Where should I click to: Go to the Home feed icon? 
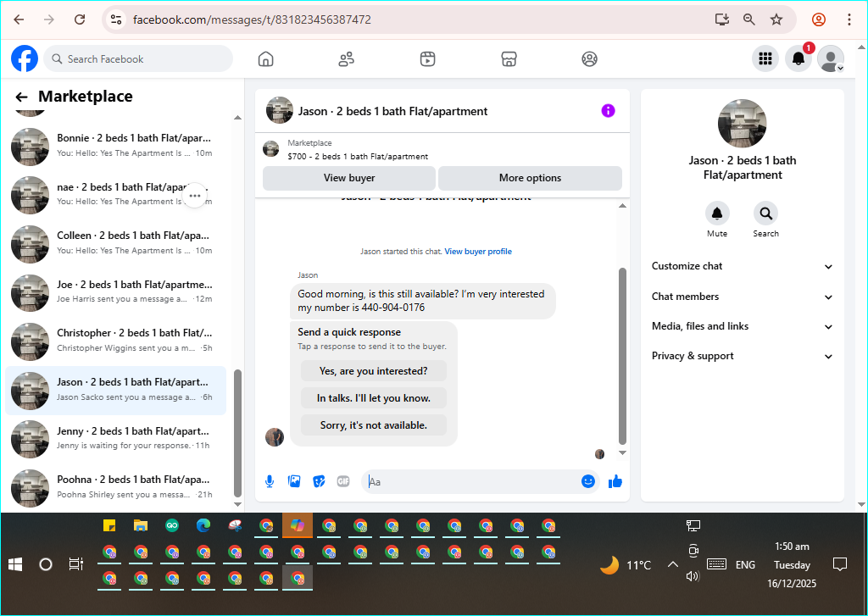point(265,58)
